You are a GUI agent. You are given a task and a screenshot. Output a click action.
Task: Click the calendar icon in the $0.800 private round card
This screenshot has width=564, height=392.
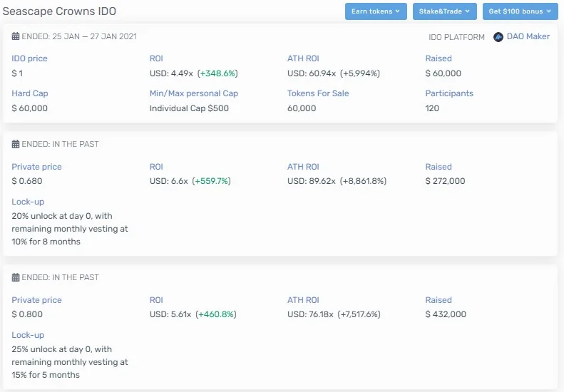[16, 277]
